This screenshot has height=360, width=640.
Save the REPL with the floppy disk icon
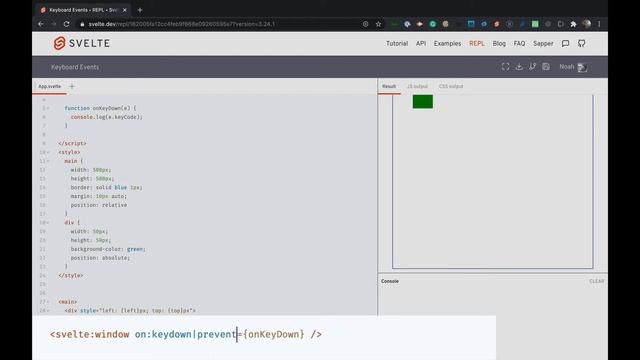coord(546,67)
